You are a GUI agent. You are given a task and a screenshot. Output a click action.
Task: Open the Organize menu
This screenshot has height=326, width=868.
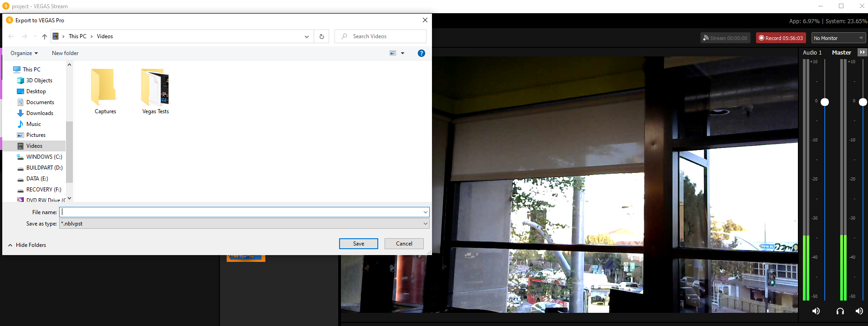(24, 53)
